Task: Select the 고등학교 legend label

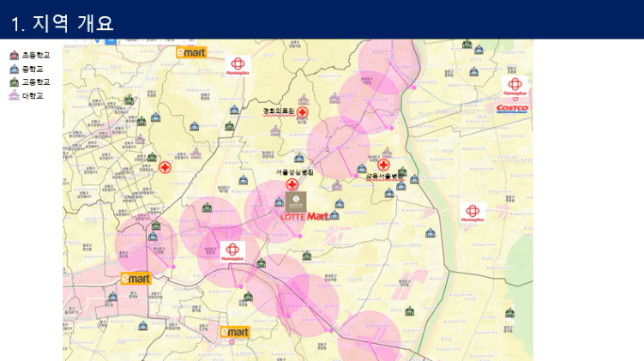Action: pos(36,81)
